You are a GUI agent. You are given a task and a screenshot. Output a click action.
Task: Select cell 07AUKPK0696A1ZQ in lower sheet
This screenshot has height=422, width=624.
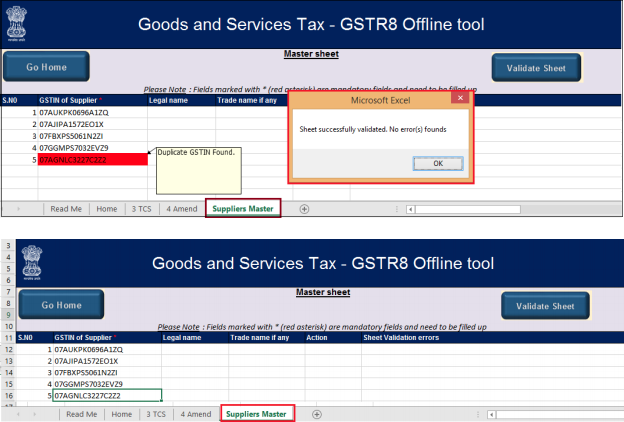click(107, 349)
